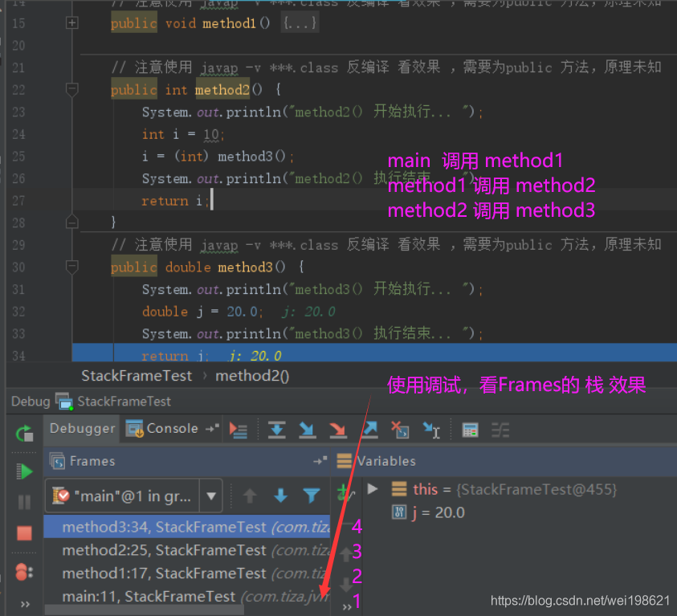Viewport: 677px width, 616px height.
Task: Toggle the hide library frames filter
Action: [x=312, y=496]
